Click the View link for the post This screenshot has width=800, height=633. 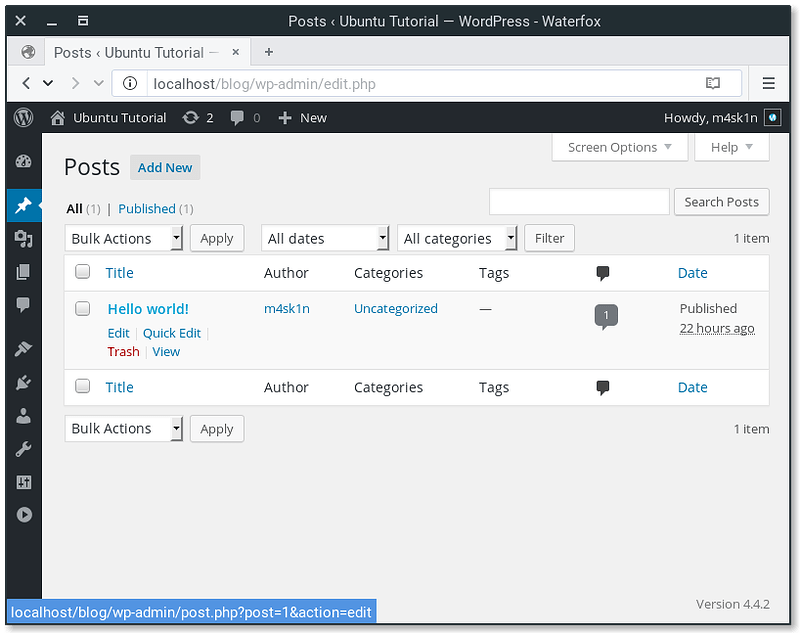(x=166, y=351)
